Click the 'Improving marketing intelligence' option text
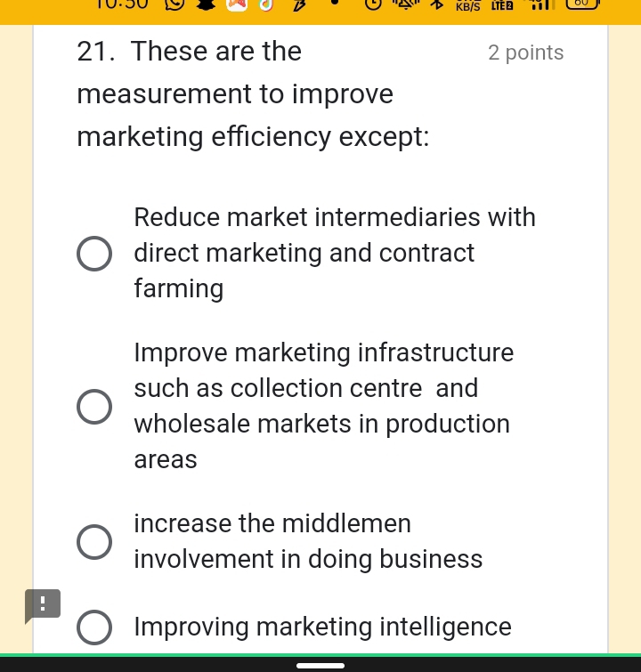This screenshot has width=641, height=672. pos(322,627)
